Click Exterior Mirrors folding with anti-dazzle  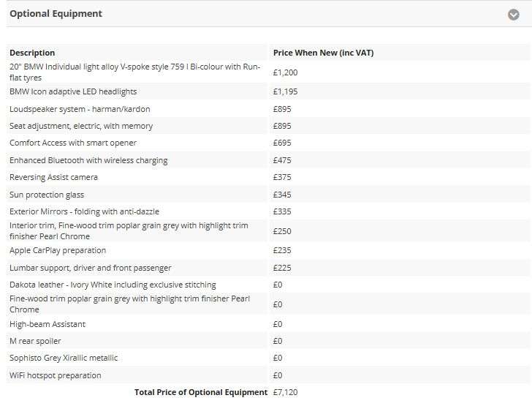pyautogui.click(x=84, y=211)
